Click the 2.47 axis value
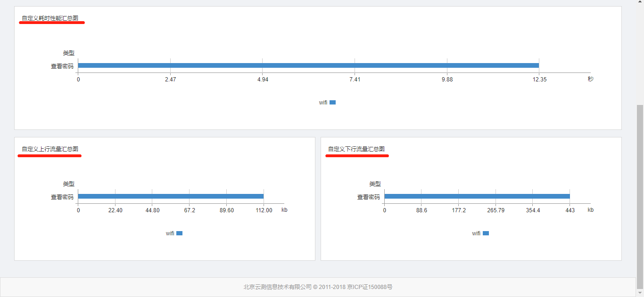The image size is (644, 297). [170, 80]
